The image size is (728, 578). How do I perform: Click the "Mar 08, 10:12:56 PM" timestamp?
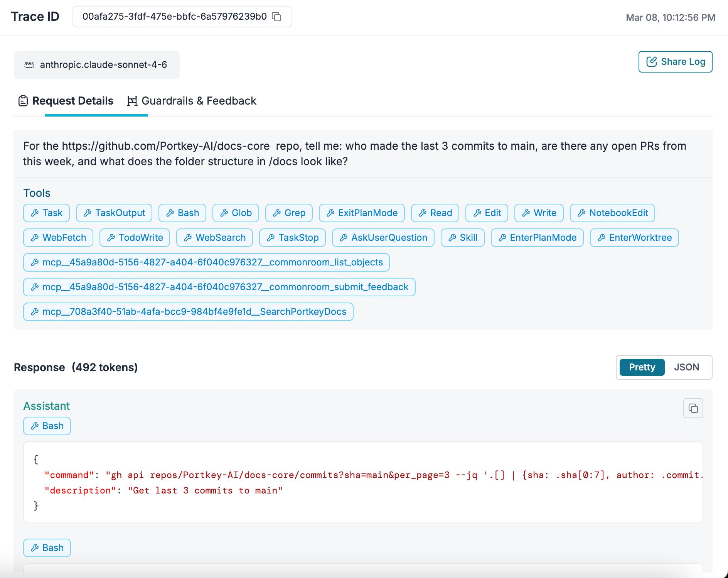coord(671,17)
